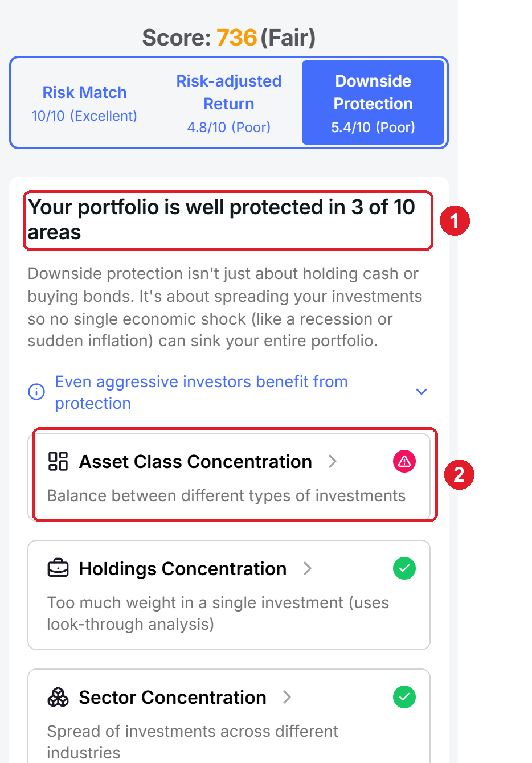Open 'Even aggressive investors benefit' link
532x763 pixels.
[x=201, y=392]
